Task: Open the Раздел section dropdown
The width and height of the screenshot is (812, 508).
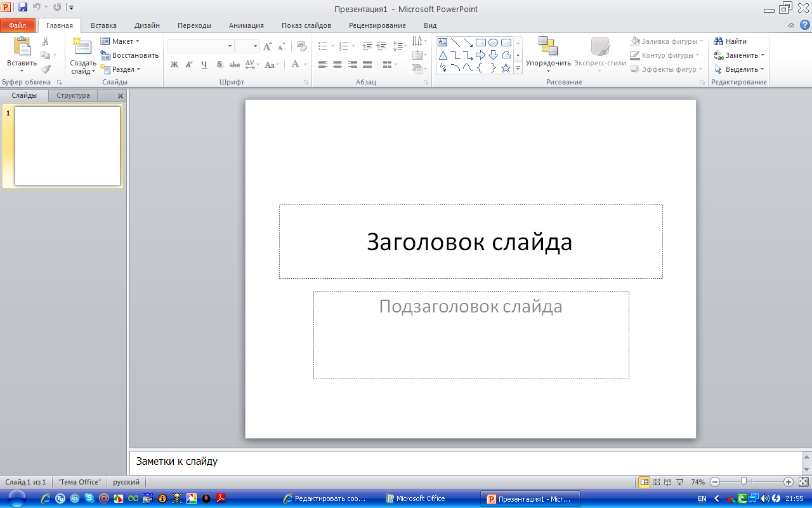Action: point(121,69)
